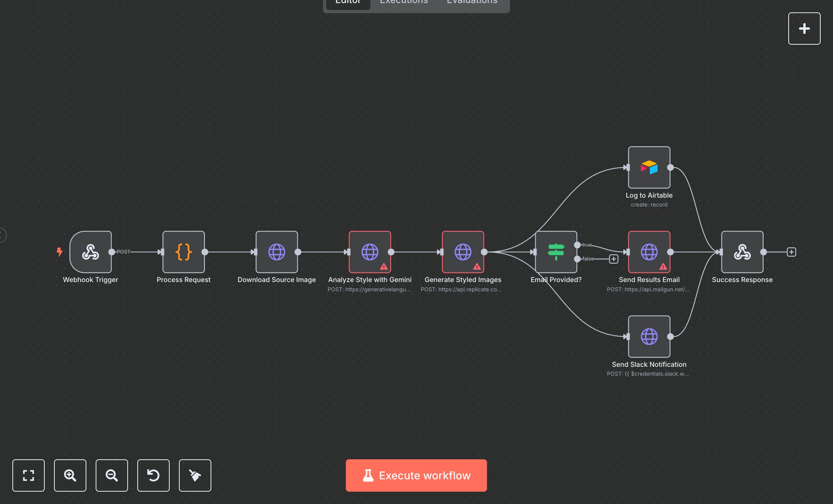This screenshot has width=833, height=504.
Task: Click the zoom to fit button
Action: (29, 475)
